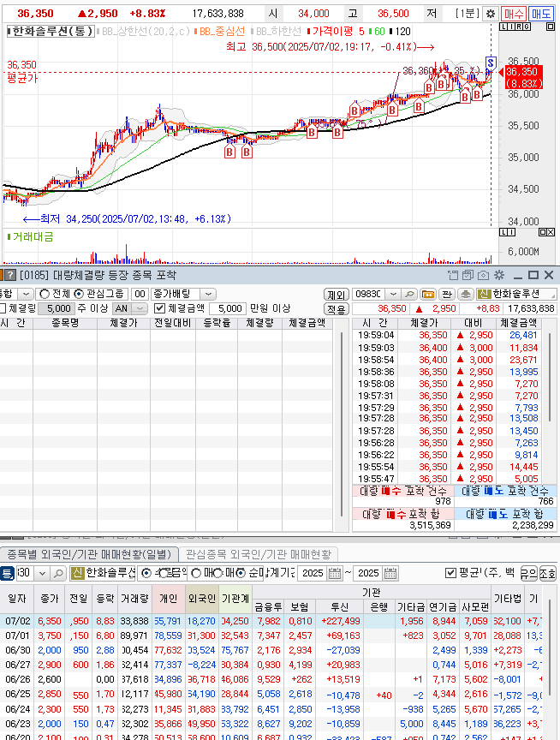560x740 pixels.
Task: Click the volume pane restore icon
Action: tap(543, 232)
